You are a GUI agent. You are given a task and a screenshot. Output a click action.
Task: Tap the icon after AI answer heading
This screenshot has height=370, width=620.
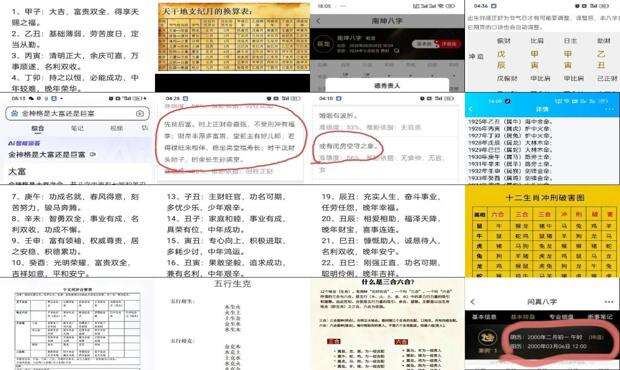[93, 155]
